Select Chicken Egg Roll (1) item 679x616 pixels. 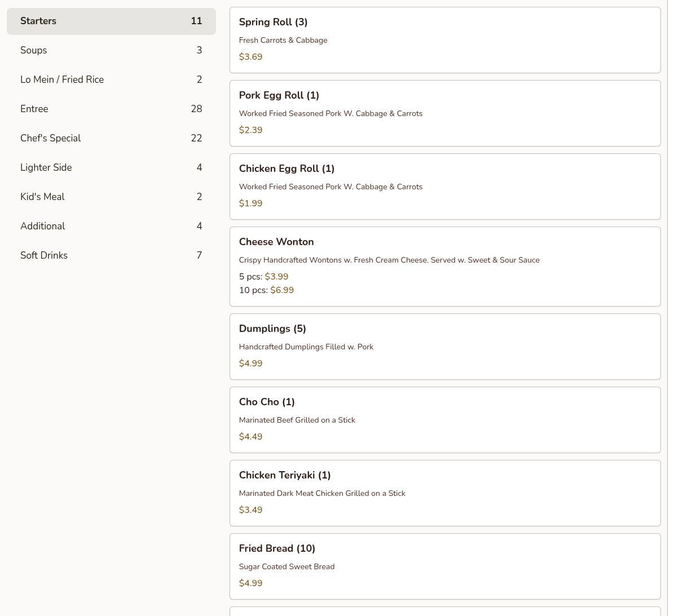444,187
